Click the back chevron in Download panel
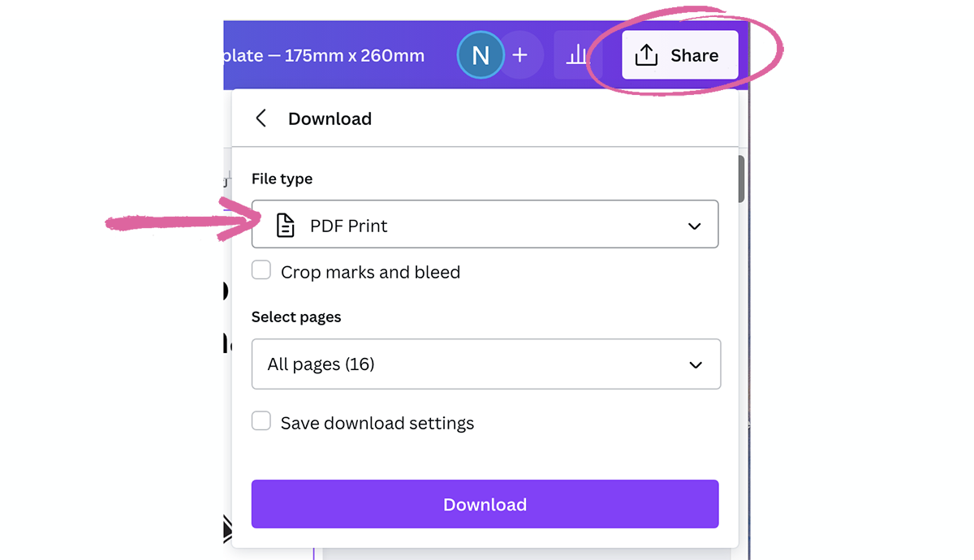This screenshot has width=974, height=560. coord(261,118)
